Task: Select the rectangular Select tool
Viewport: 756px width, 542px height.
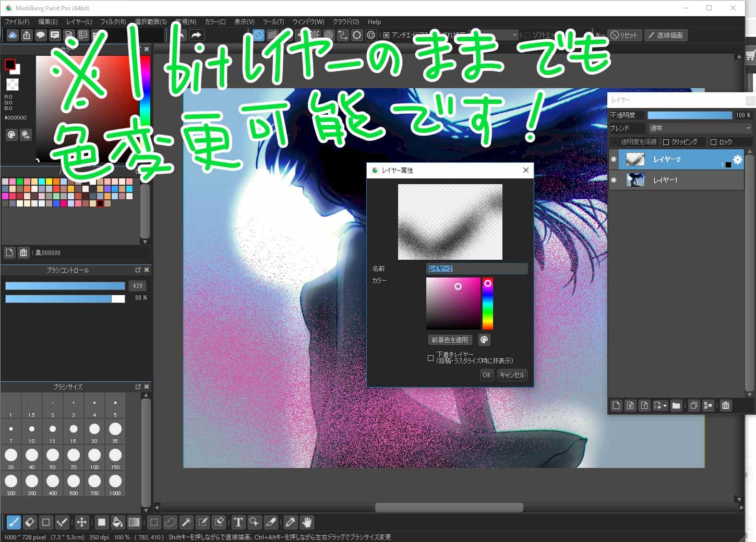Action: pyautogui.click(x=154, y=522)
